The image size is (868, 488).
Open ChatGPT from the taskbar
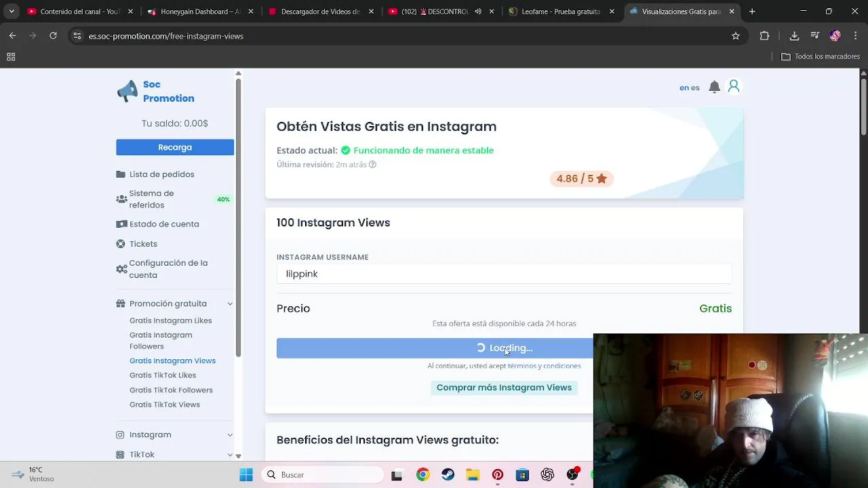547,475
